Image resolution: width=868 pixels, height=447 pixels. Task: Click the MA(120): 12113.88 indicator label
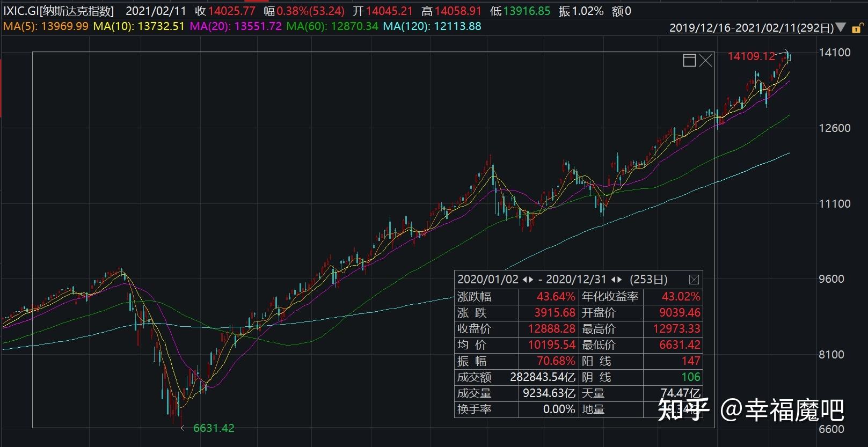[432, 26]
